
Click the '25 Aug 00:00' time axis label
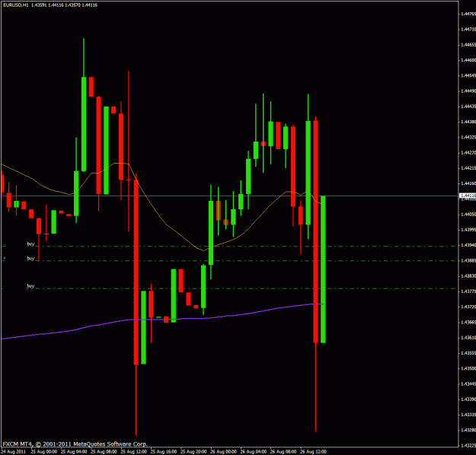44,452
